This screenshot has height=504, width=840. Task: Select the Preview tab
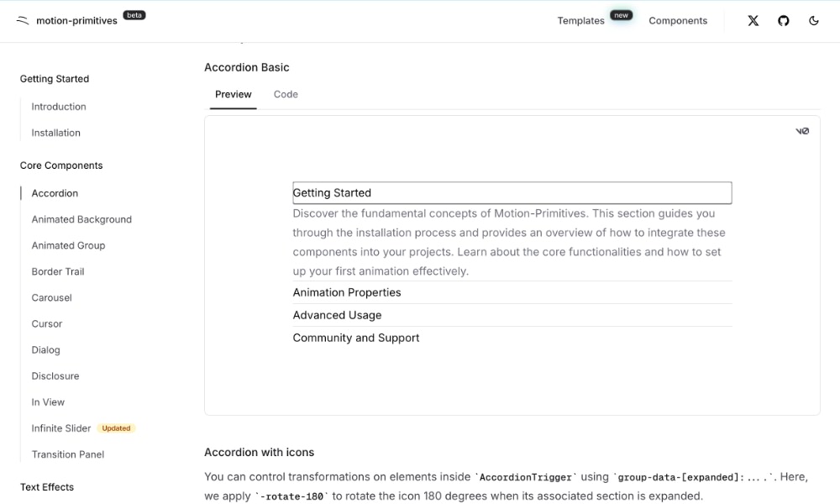click(x=233, y=94)
